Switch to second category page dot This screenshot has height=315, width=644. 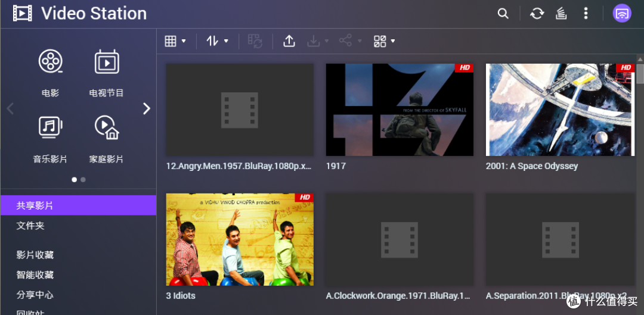pos(83,179)
